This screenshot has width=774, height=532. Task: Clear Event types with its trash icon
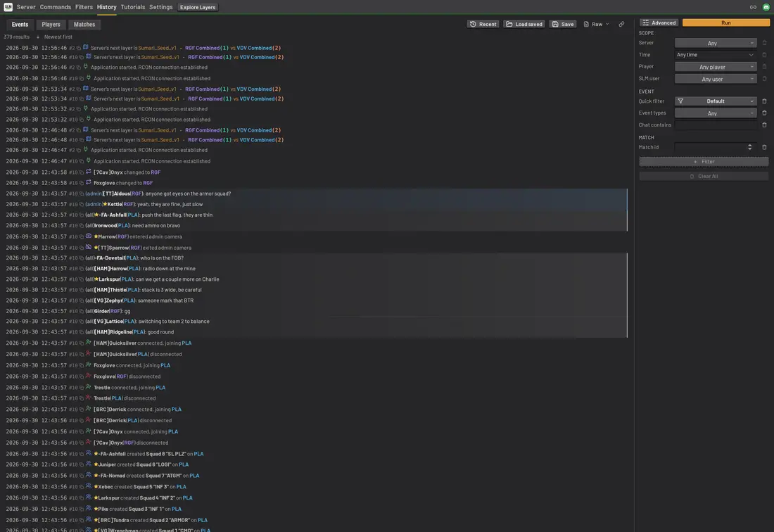(x=764, y=113)
